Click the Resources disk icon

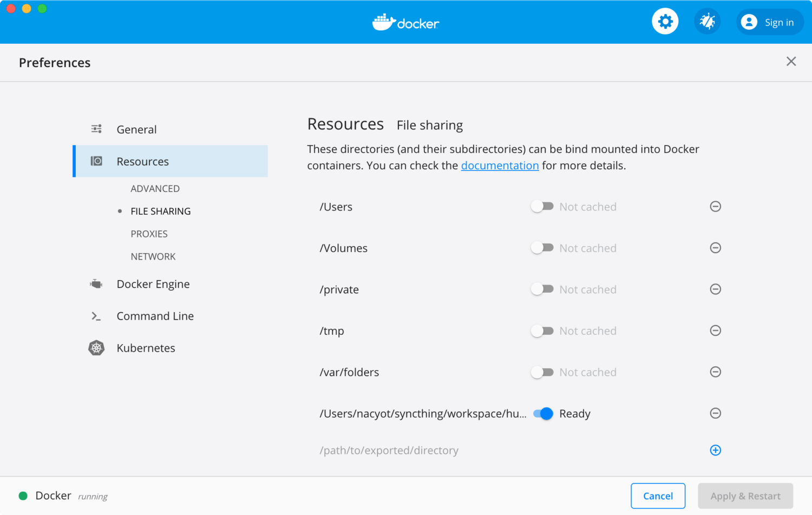coord(96,161)
